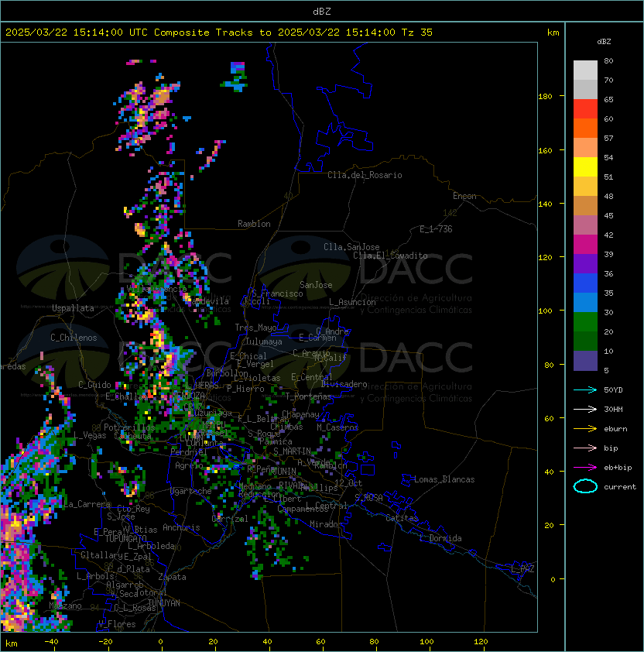The height and width of the screenshot is (652, 644).
Task: Click the 'L_PAZ' map label
Action: tap(522, 569)
